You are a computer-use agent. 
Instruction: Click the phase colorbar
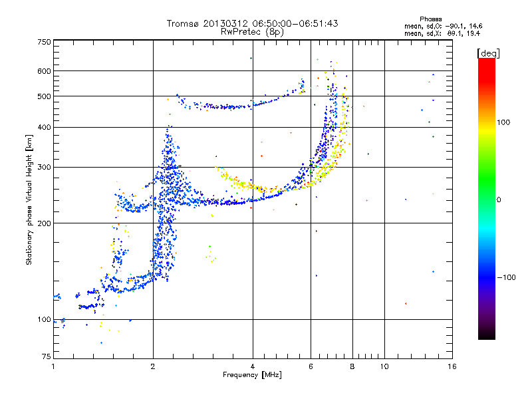[x=487, y=199]
